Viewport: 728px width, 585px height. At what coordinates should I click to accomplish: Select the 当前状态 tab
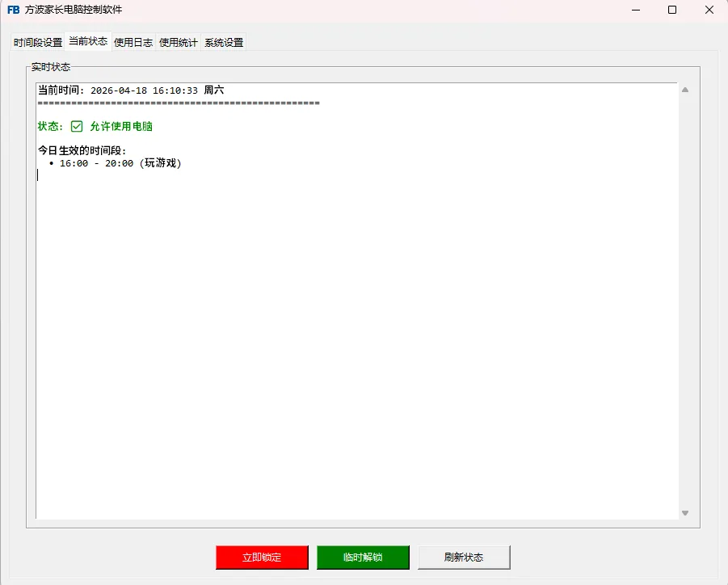88,41
